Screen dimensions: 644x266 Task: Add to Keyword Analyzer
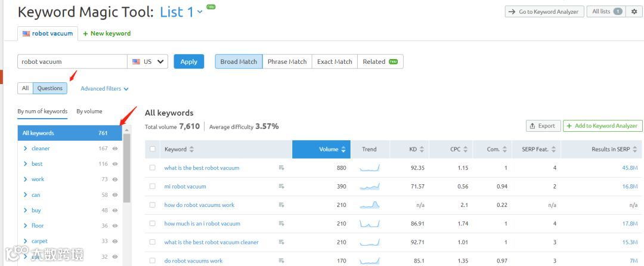pyautogui.click(x=602, y=126)
